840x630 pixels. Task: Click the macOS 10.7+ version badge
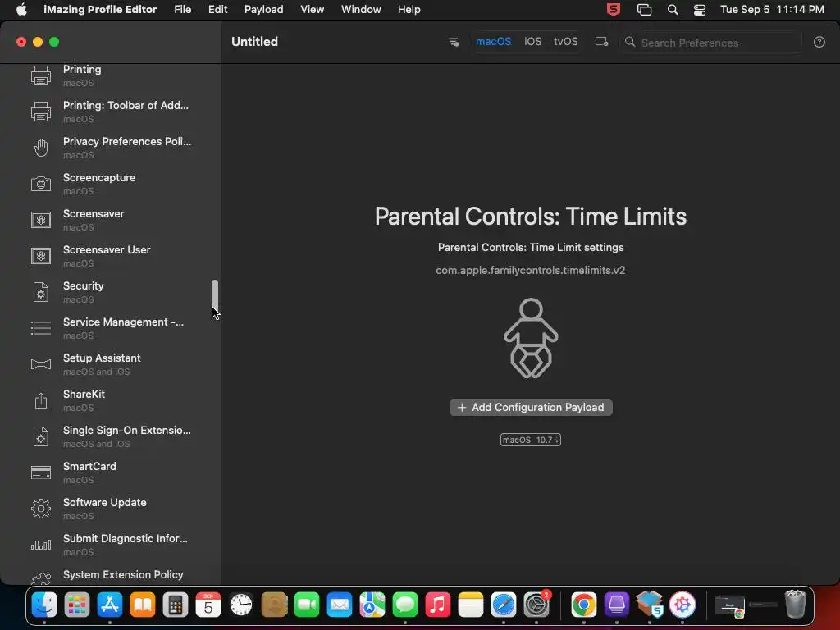(531, 440)
